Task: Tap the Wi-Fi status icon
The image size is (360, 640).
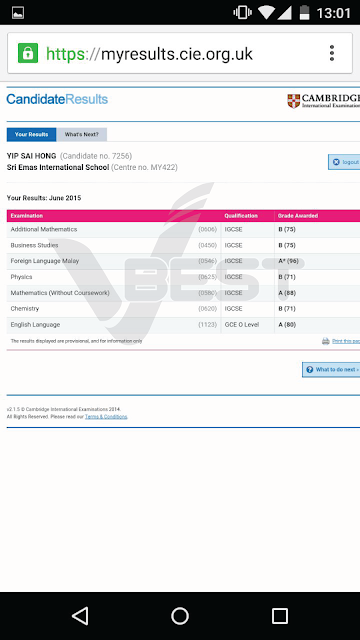Action: 266,13
